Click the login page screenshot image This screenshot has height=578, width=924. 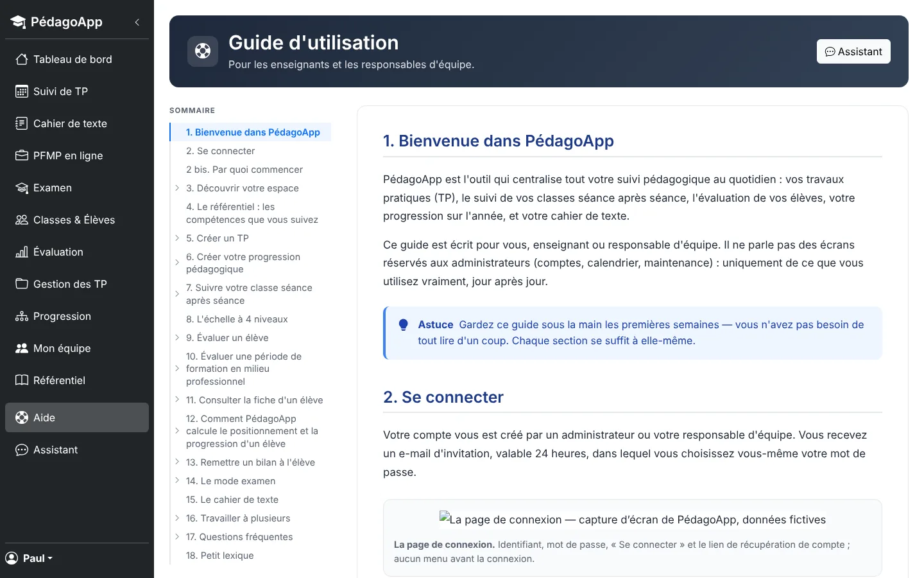click(x=632, y=519)
